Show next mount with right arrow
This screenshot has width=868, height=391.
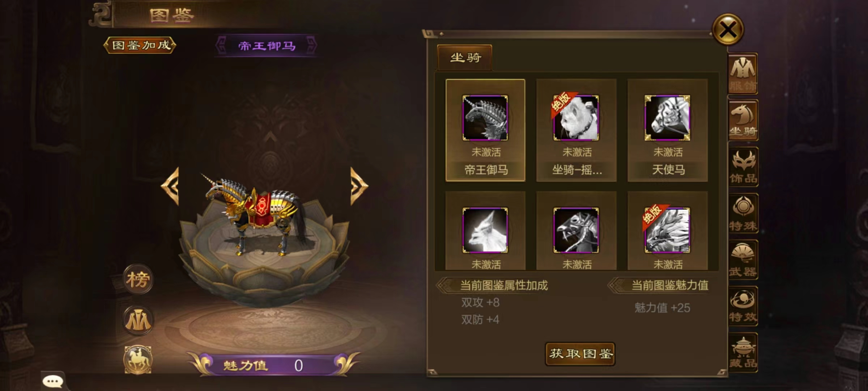point(359,186)
